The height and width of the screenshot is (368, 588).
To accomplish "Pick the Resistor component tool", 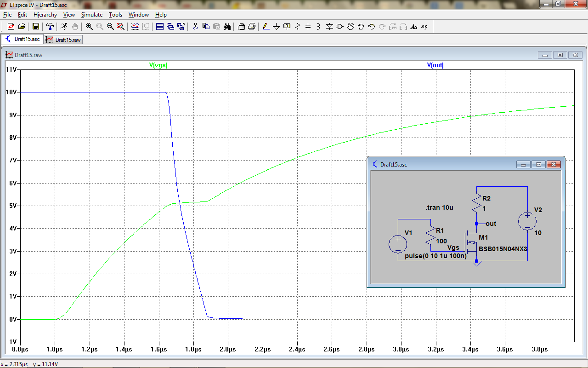I will (298, 27).
